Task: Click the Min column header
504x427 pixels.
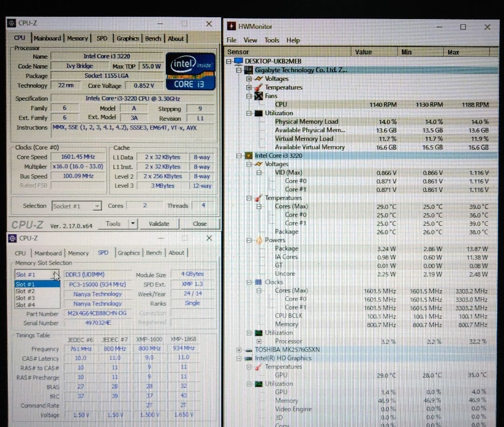Action: (x=420, y=52)
